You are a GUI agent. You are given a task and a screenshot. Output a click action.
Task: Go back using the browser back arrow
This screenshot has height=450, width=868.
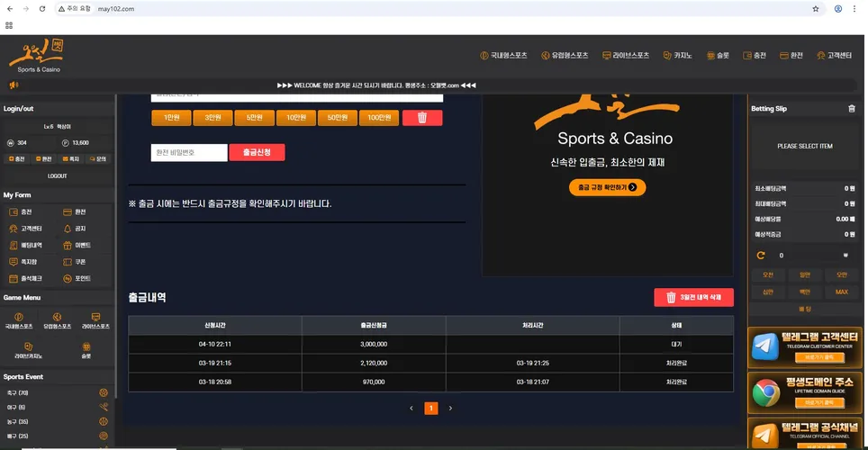coord(10,9)
